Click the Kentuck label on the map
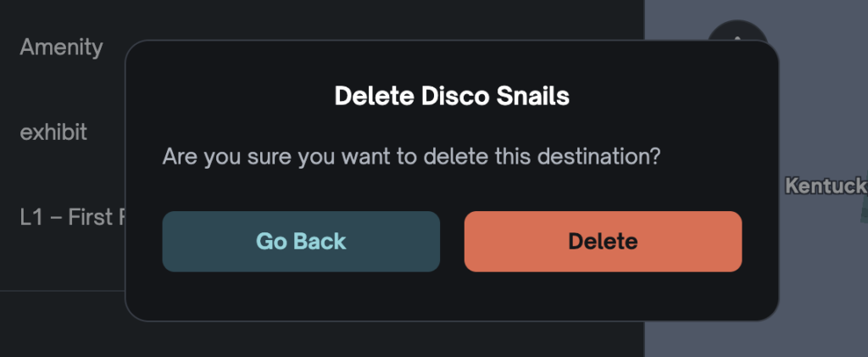 [x=825, y=185]
